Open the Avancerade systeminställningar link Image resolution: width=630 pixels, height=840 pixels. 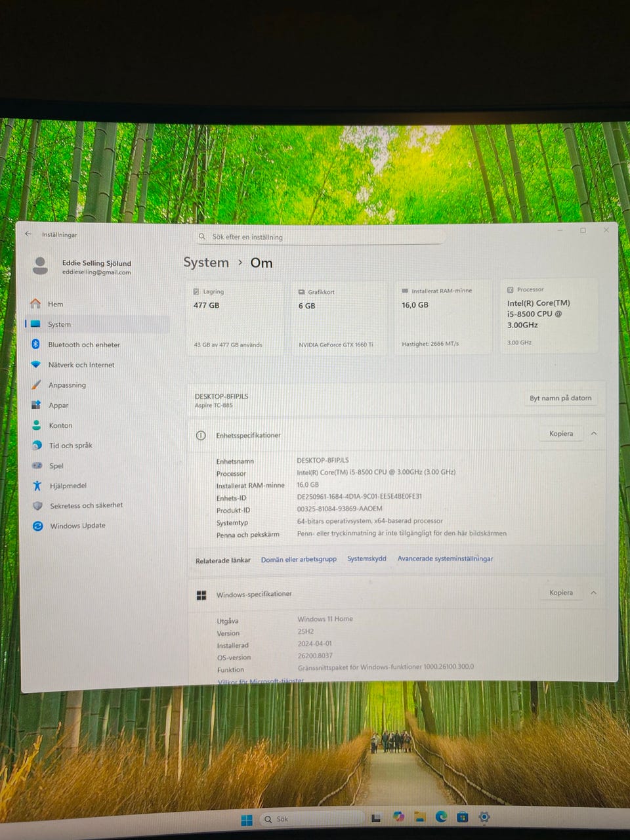click(x=445, y=558)
